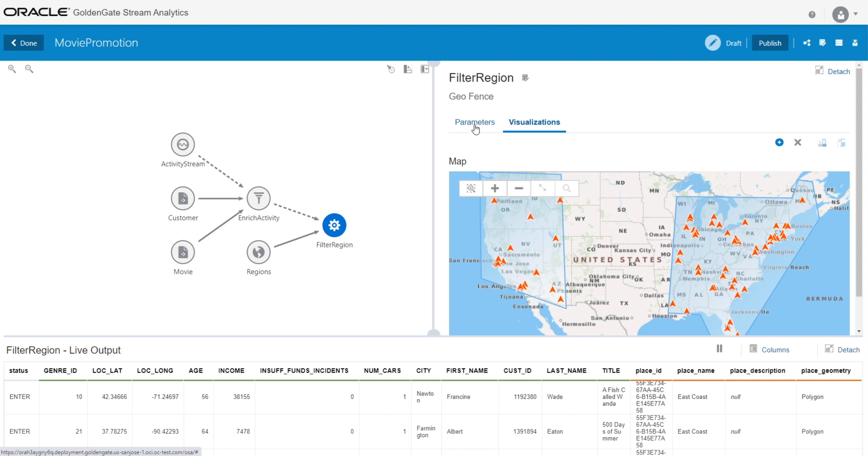Select the Customer file node

click(183, 198)
